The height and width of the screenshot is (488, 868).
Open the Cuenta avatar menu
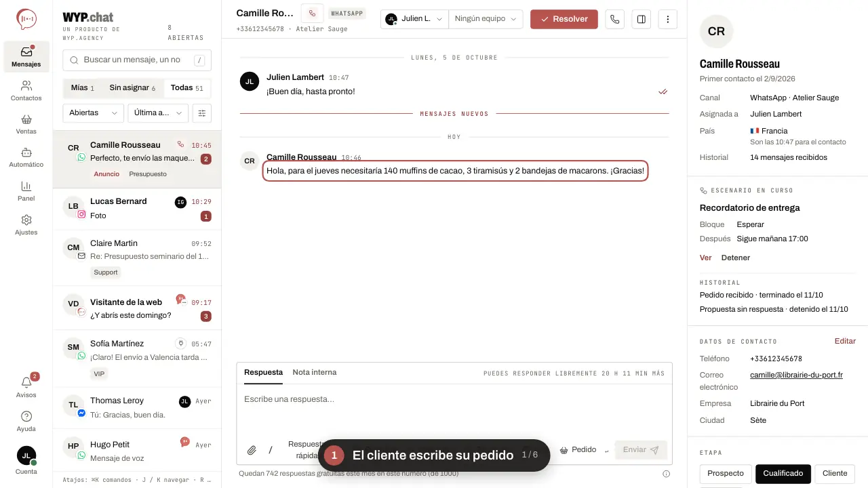pos(26,460)
